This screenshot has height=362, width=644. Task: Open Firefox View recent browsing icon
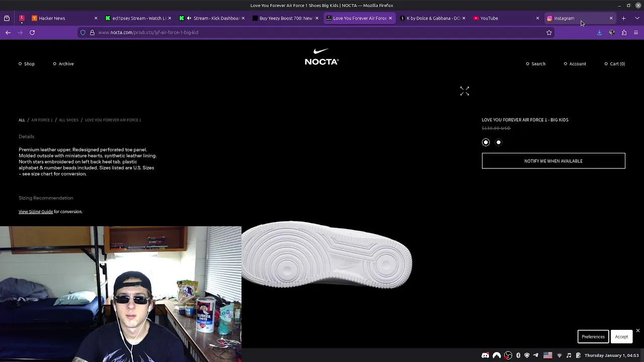pos(7,18)
